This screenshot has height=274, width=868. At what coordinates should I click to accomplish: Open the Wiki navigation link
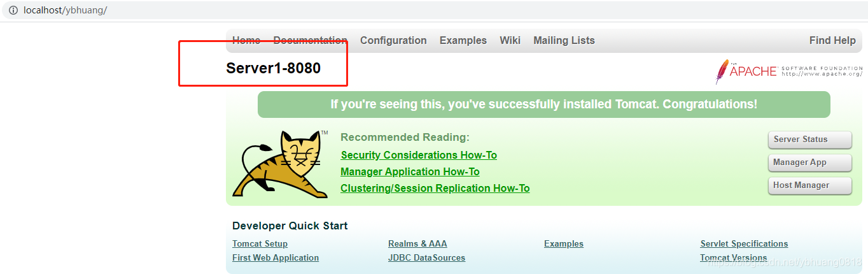coord(510,40)
